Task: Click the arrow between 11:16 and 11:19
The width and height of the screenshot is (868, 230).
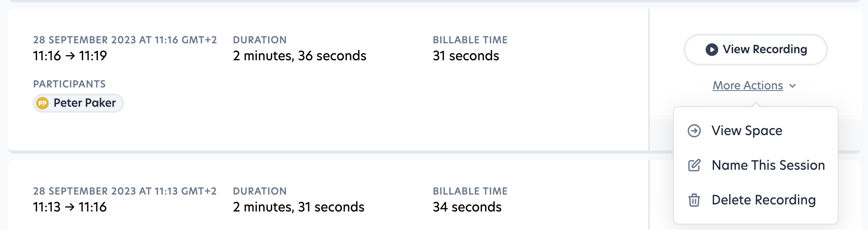Action: pos(70,56)
